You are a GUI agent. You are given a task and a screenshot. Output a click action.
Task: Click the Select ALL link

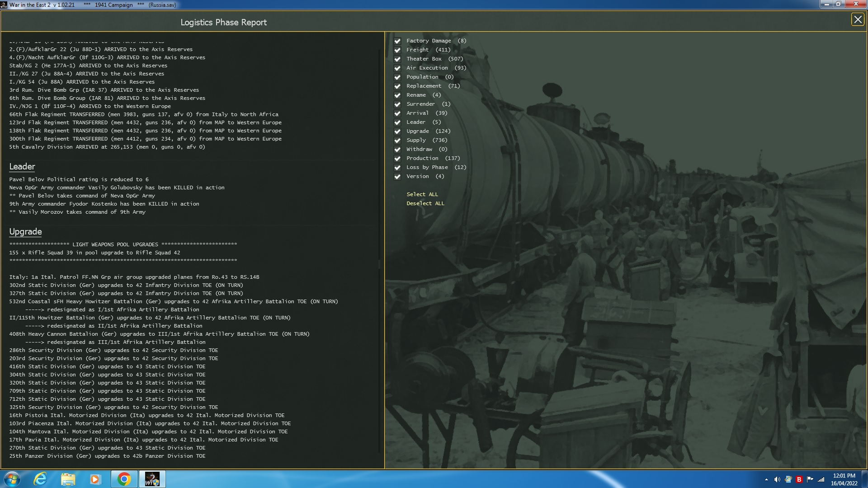coord(422,194)
